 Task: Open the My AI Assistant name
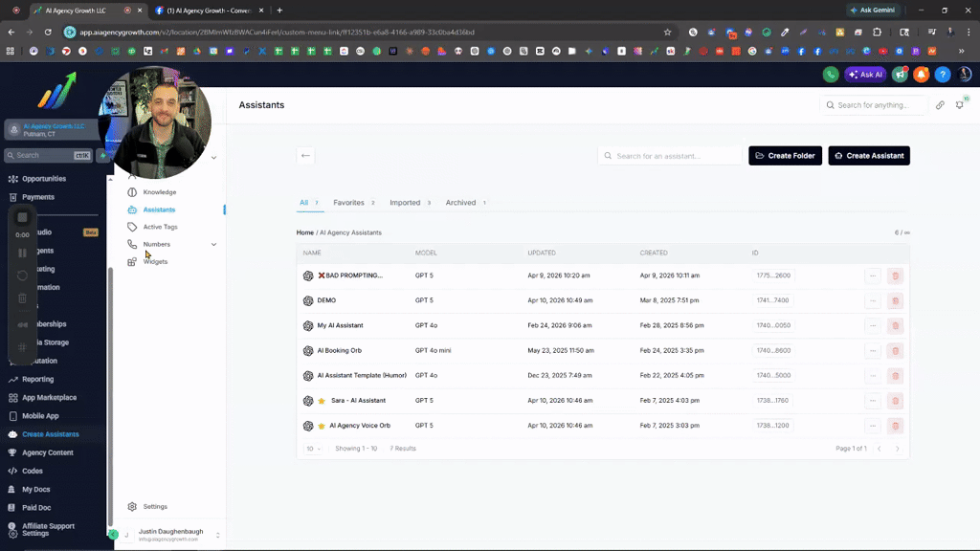pos(340,325)
